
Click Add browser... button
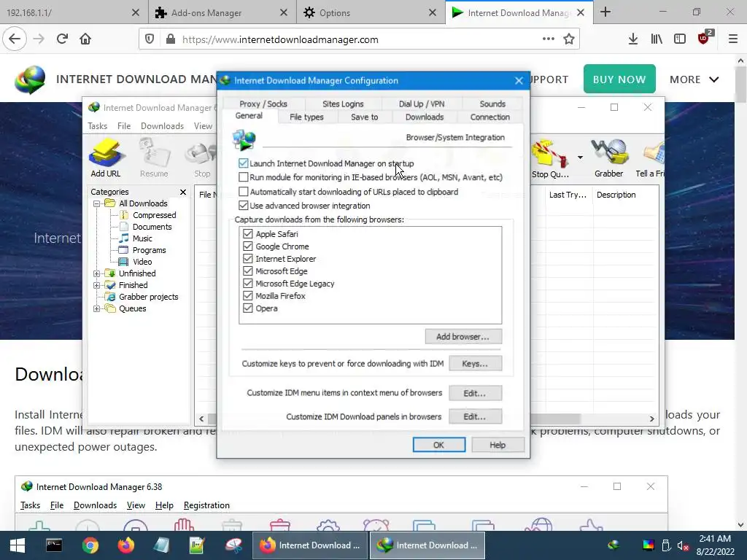coord(463,337)
